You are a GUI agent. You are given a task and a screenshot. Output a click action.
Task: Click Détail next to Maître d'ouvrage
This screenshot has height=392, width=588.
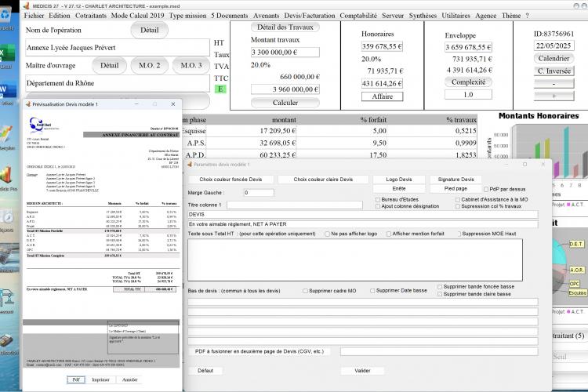(109, 66)
